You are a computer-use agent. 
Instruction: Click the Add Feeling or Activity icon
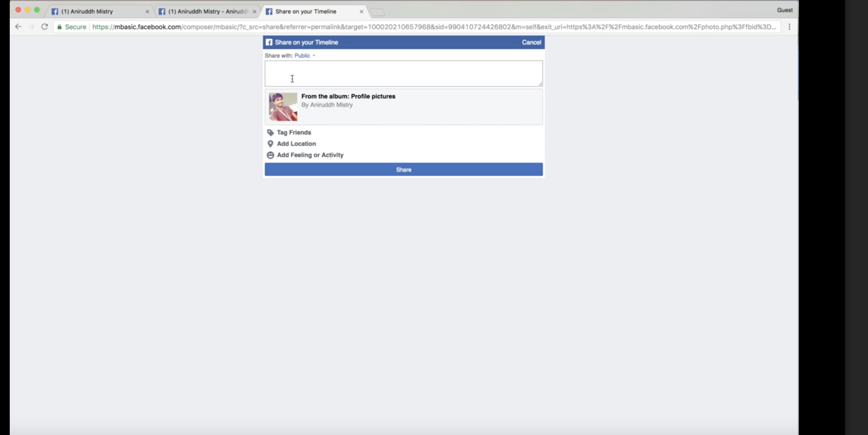[270, 155]
